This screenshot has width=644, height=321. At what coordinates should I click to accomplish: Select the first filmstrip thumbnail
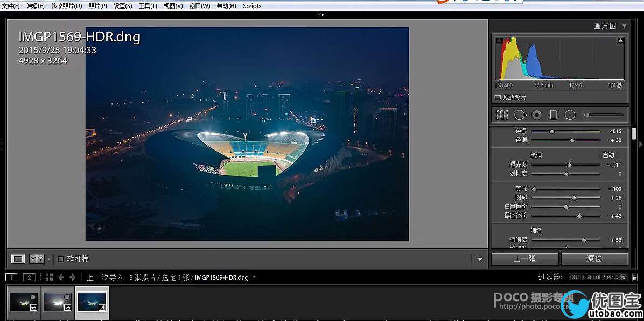(23, 303)
